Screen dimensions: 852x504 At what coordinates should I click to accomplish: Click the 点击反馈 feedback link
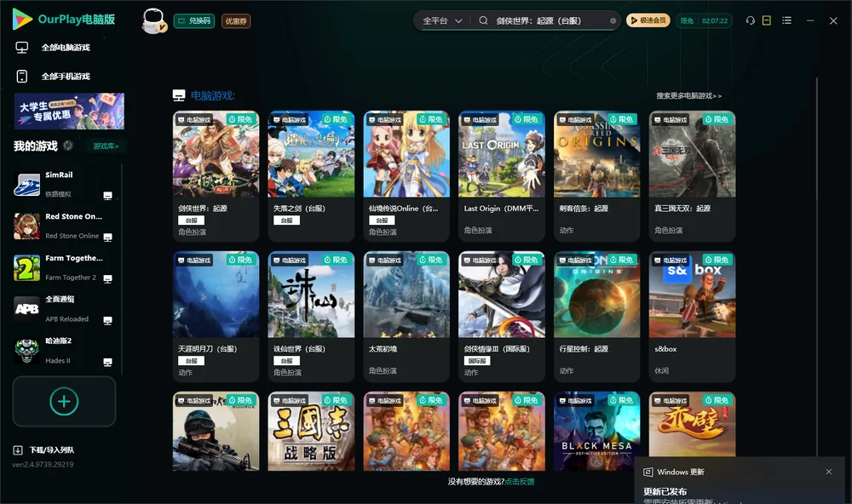click(520, 481)
